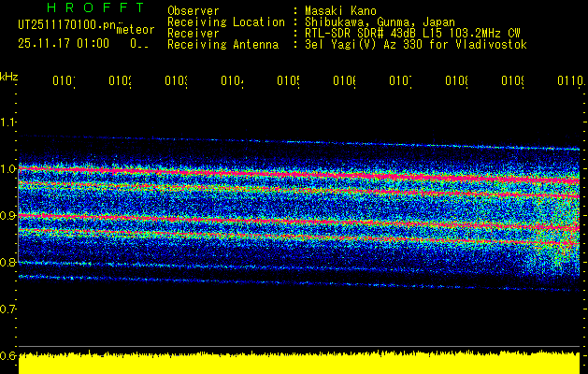Click the word meteor under the filename
Image resolution: width=588 pixels, height=374 pixels.
click(x=136, y=30)
